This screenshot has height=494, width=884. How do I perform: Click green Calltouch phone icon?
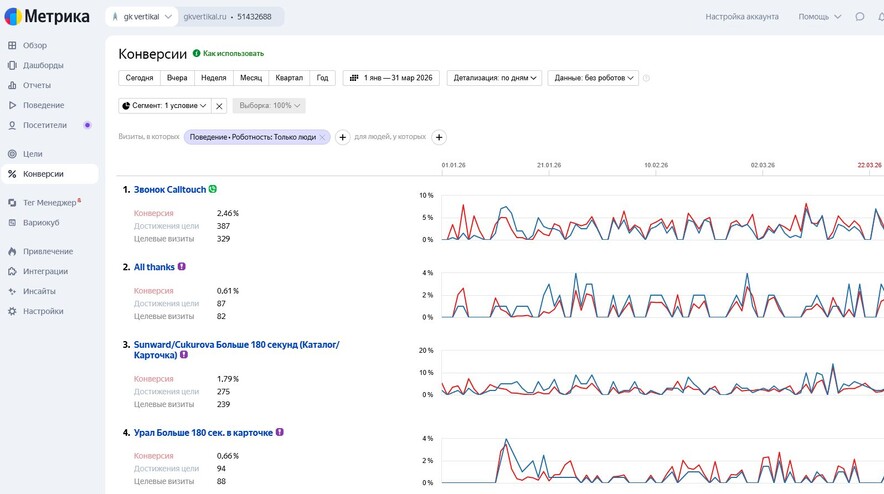(213, 189)
